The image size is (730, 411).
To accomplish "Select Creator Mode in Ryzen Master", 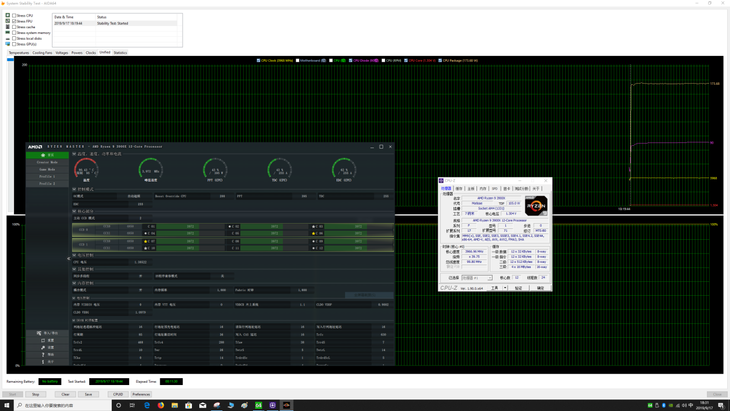I will point(47,162).
